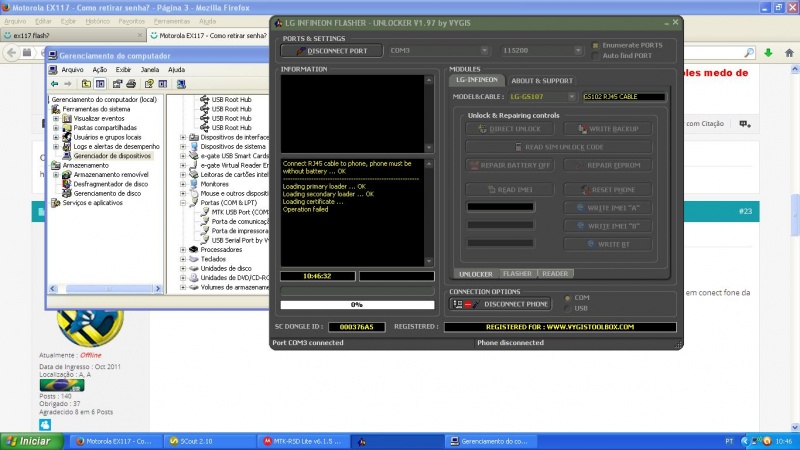Select USB connection radio button
Screen dimensions: 800x450
click(x=567, y=309)
